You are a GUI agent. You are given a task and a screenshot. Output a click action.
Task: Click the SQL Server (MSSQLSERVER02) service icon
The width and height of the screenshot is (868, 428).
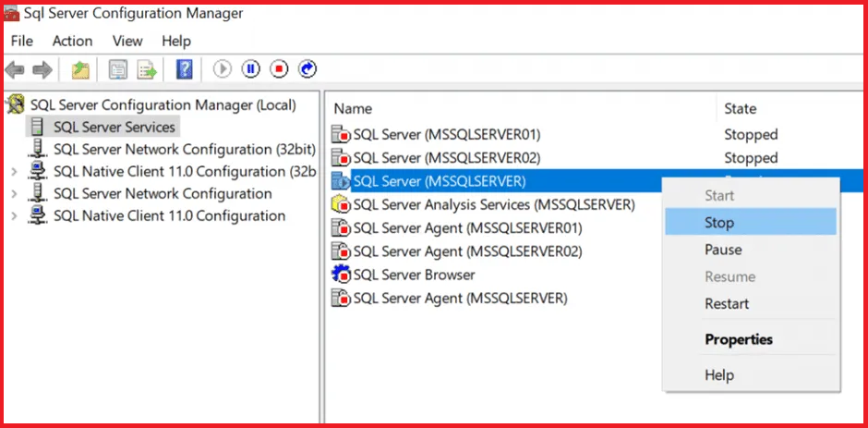(x=341, y=157)
